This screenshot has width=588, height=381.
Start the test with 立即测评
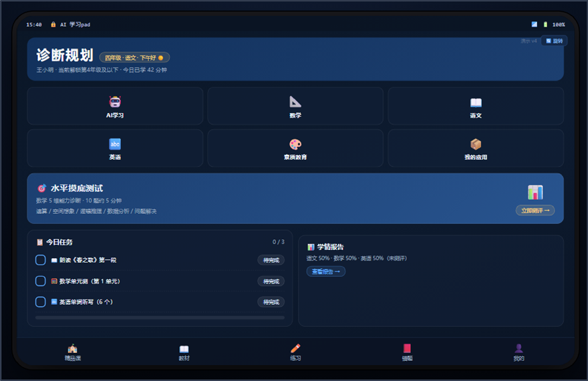click(535, 211)
